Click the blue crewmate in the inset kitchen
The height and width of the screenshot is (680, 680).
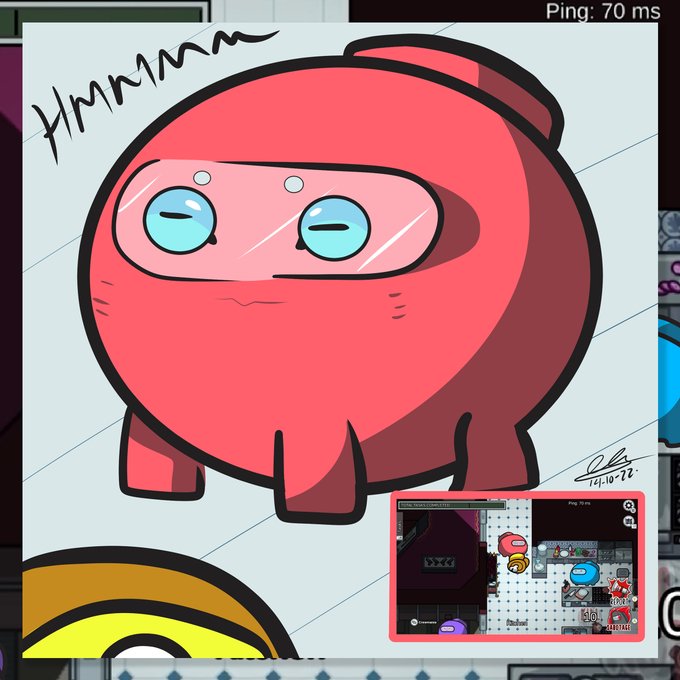(584, 573)
